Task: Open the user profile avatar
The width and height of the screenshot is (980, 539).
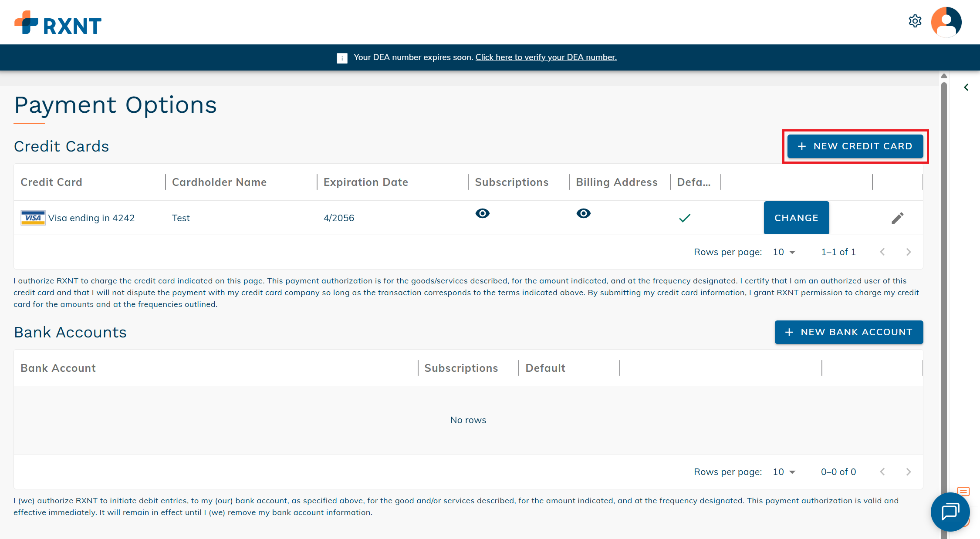Action: (x=946, y=22)
